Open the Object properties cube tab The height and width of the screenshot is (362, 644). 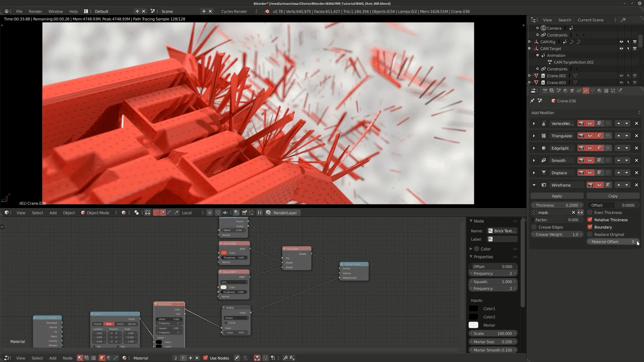pos(572,90)
